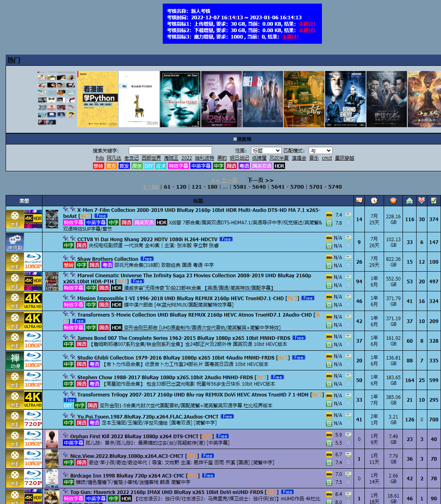Sort by completed checkmark header icon

(x=433, y=200)
